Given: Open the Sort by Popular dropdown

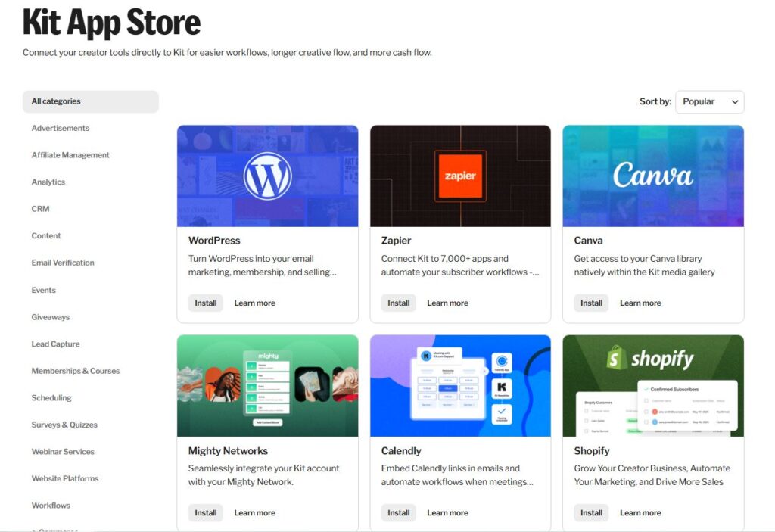Looking at the screenshot, I should pyautogui.click(x=709, y=101).
